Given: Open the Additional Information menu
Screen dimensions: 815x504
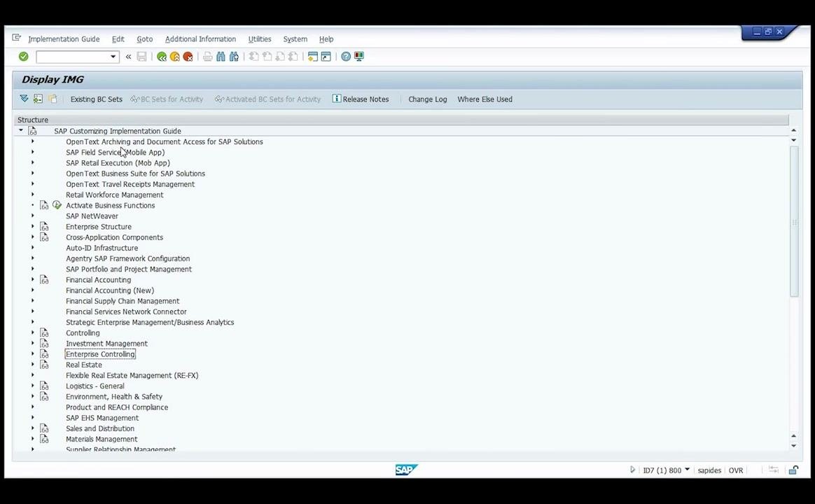Looking at the screenshot, I should click(200, 39).
